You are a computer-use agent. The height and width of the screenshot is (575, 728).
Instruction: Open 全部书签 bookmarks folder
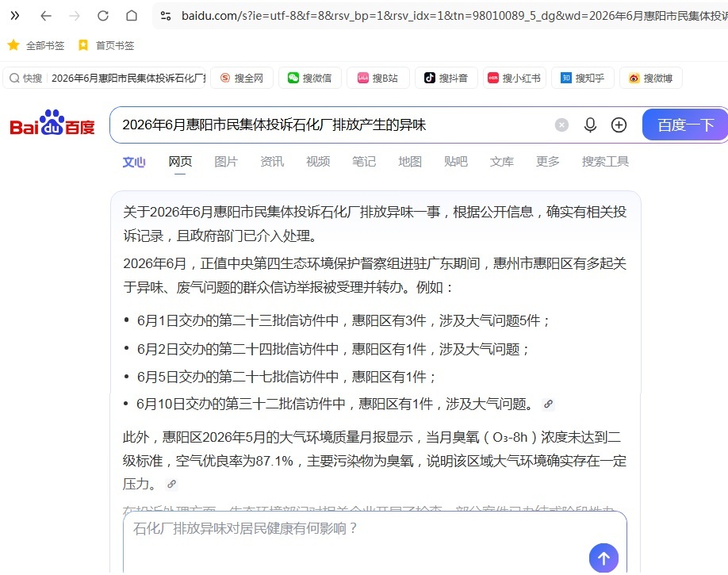pos(36,45)
